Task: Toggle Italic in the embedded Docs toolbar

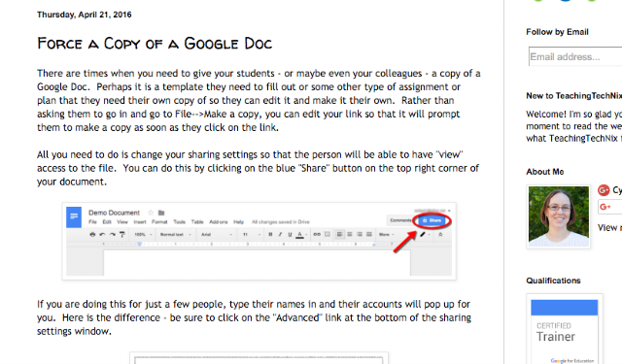Action: [280, 235]
